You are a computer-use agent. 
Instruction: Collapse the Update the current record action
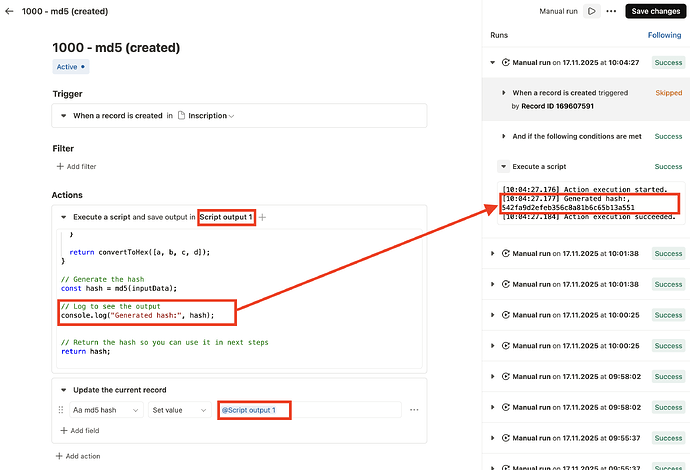point(64,390)
